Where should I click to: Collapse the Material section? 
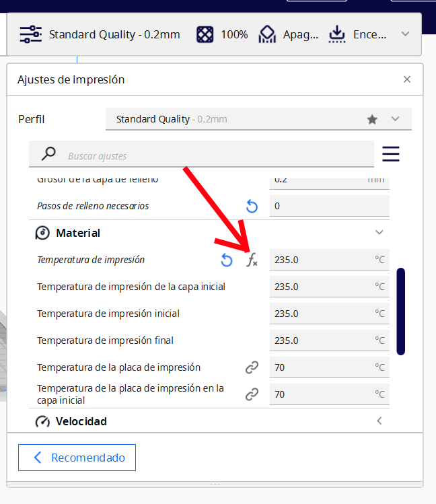pyautogui.click(x=379, y=233)
